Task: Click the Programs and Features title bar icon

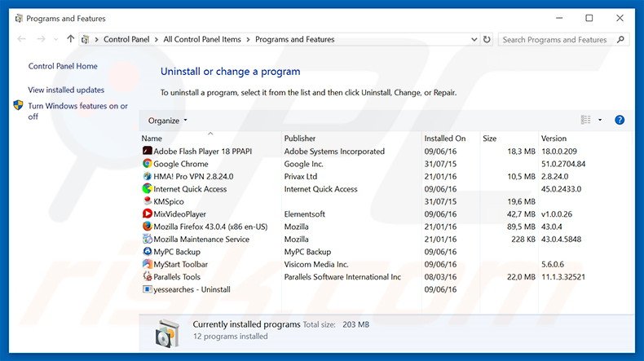Action: coord(19,19)
